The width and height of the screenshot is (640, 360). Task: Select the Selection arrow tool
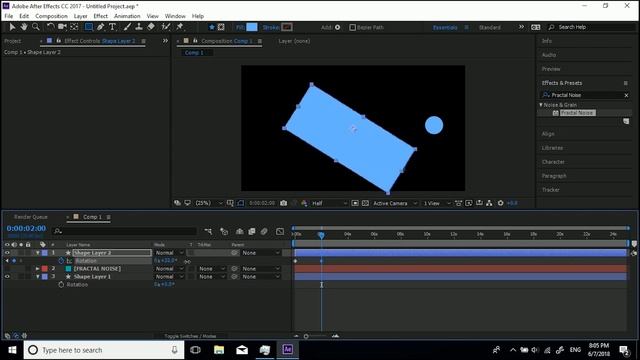pyautogui.click(x=12, y=27)
